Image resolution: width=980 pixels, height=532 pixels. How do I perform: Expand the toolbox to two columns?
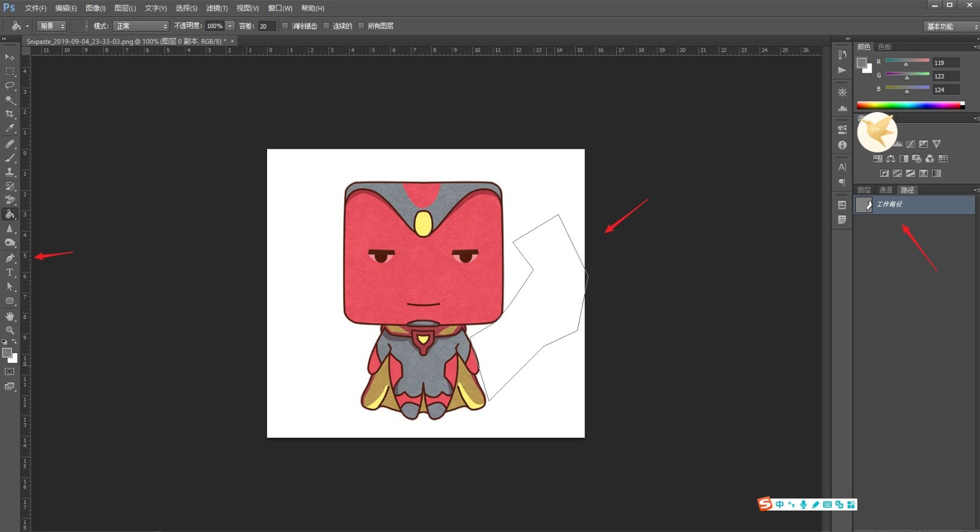(4, 39)
